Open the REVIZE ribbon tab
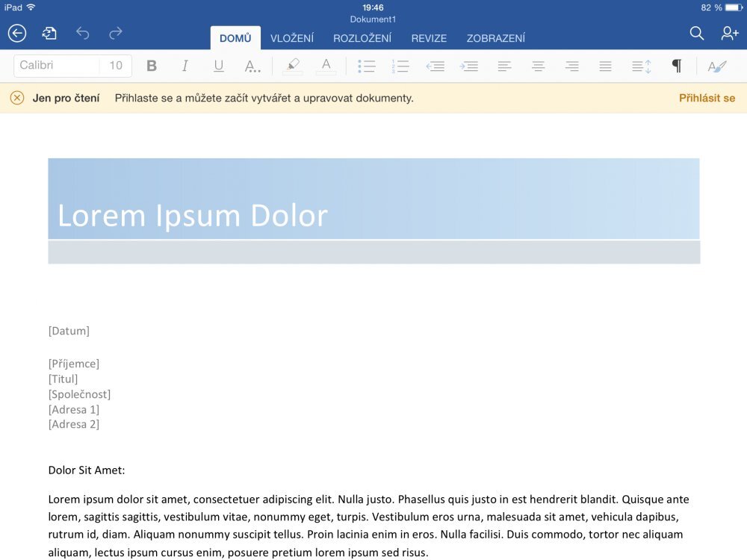 [429, 38]
